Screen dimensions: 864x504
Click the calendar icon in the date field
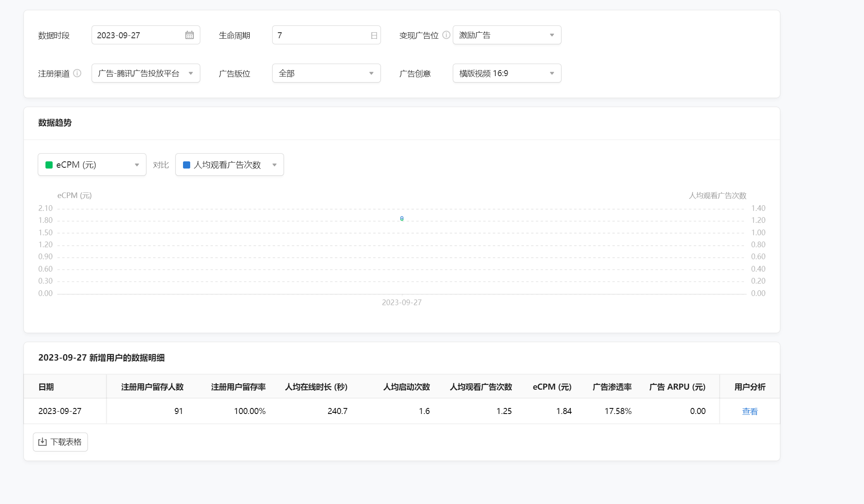click(189, 35)
